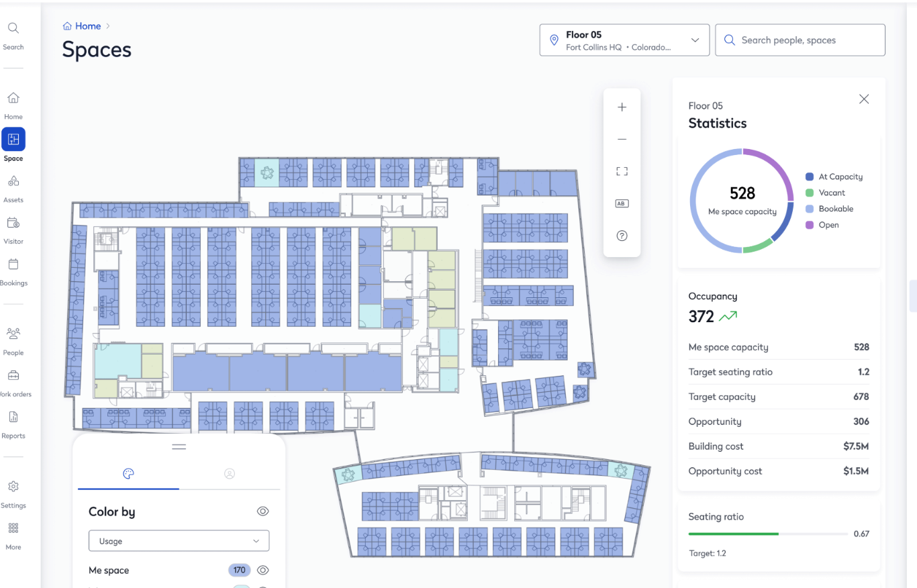Go to Home in the sidebar

[13, 106]
